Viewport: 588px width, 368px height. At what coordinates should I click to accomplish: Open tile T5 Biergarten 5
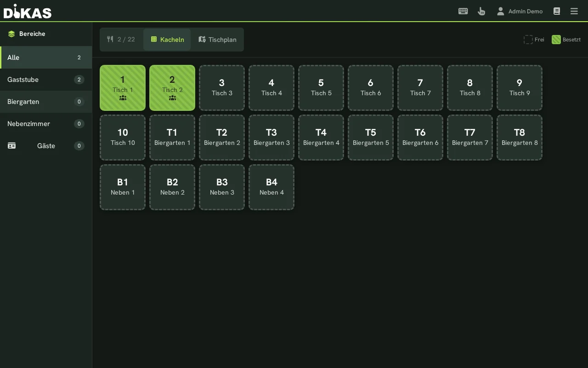[x=371, y=138]
